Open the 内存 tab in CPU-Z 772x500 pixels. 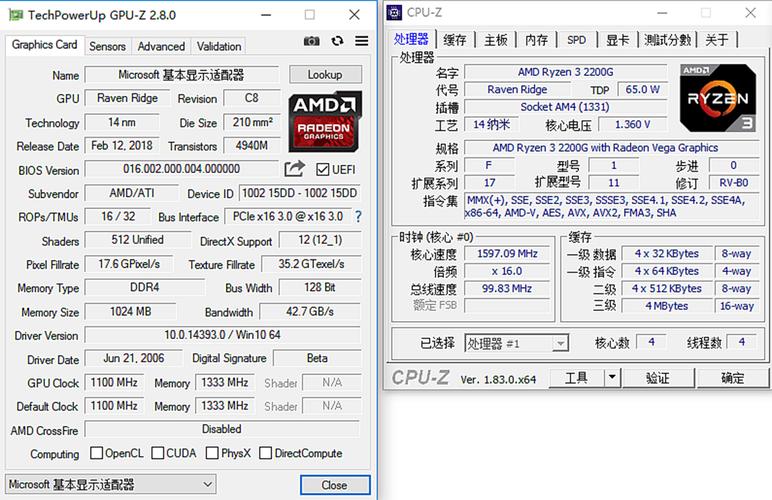[x=536, y=40]
